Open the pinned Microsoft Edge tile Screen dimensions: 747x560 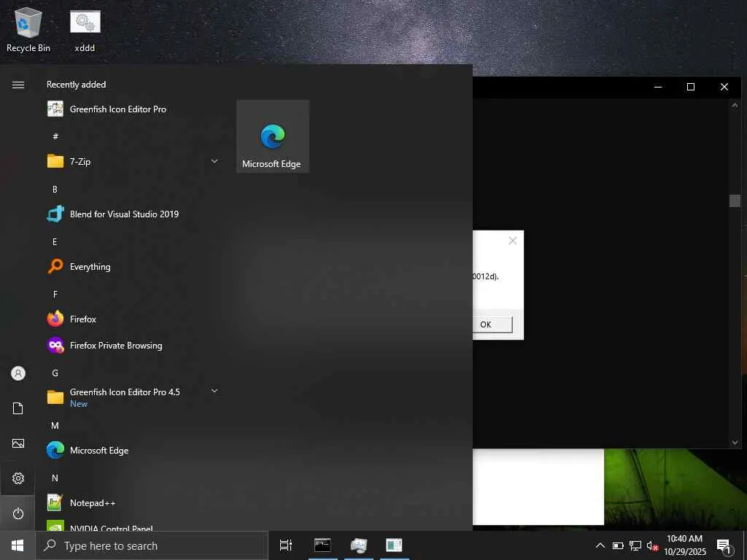273,136
